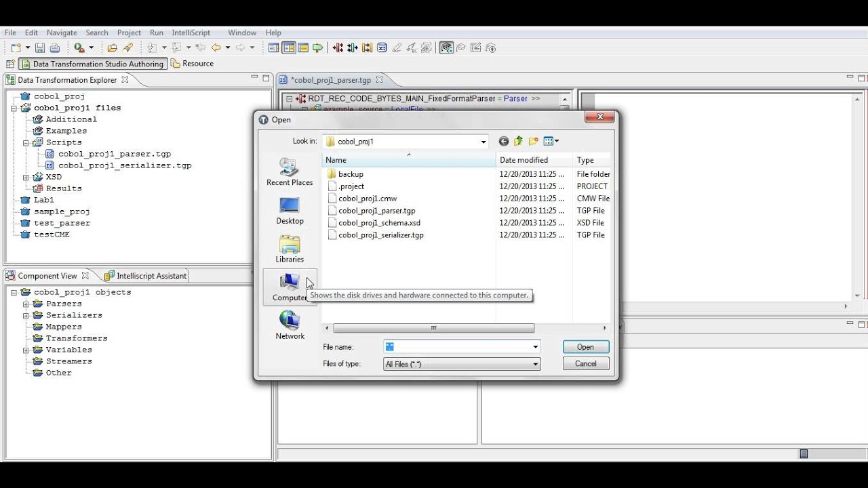Image resolution: width=868 pixels, height=488 pixels.
Task: Click Libraries in the dialog sidebar
Action: (290, 249)
